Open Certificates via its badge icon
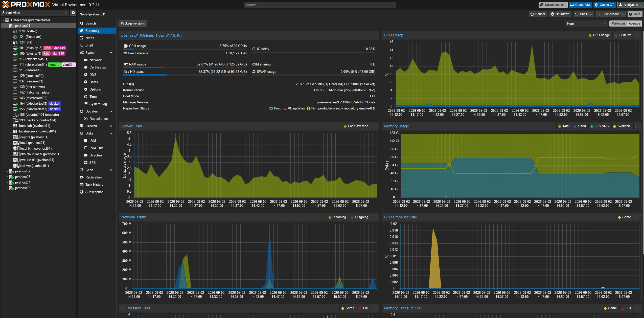Image resolution: width=644 pixels, height=318 pixels. click(86, 67)
